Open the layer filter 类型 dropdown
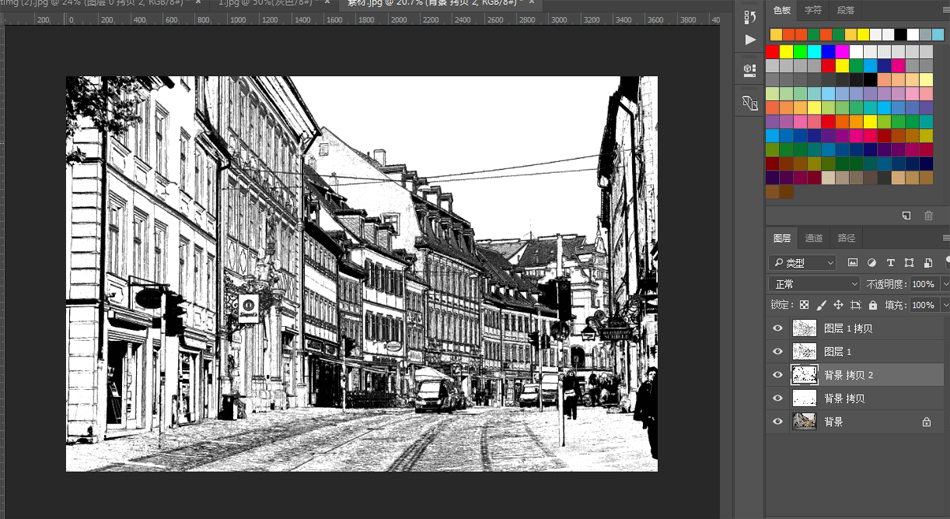 (x=803, y=263)
